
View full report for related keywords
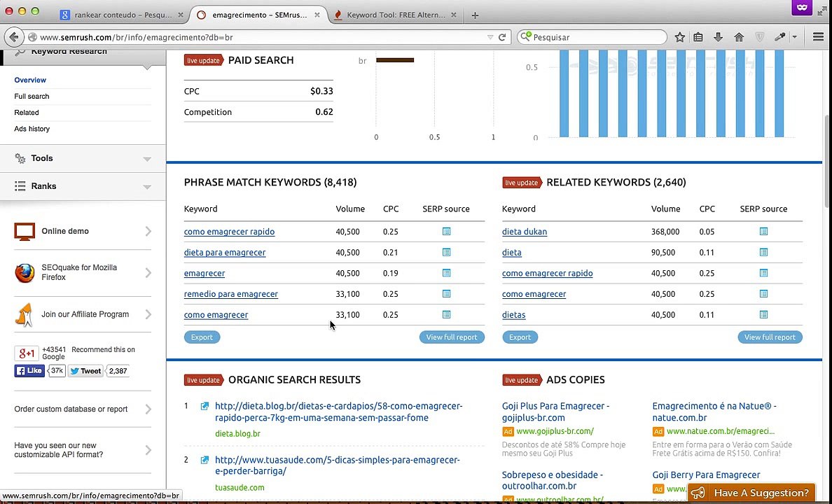(770, 337)
